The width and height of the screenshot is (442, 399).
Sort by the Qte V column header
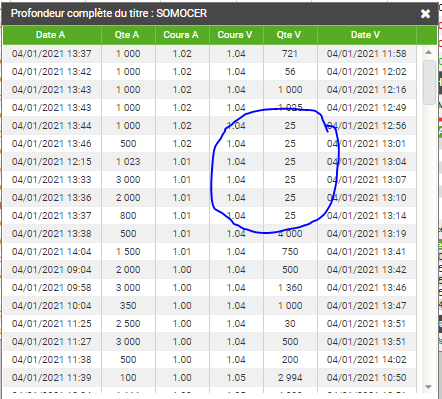coord(290,35)
